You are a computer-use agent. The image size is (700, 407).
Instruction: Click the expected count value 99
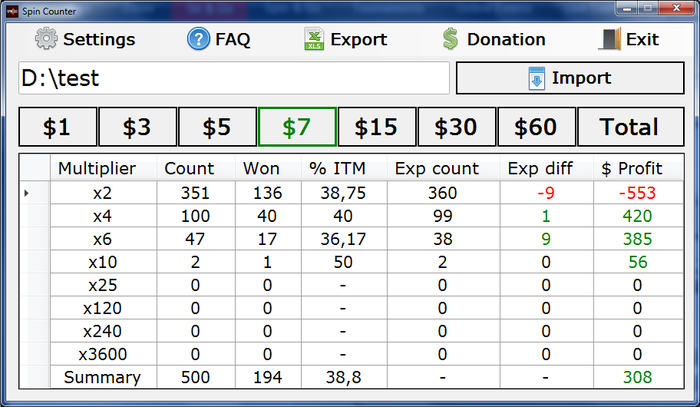click(442, 216)
